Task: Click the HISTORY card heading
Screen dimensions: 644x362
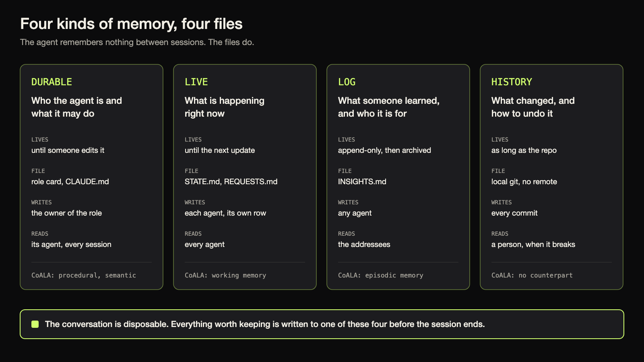Action: point(512,82)
